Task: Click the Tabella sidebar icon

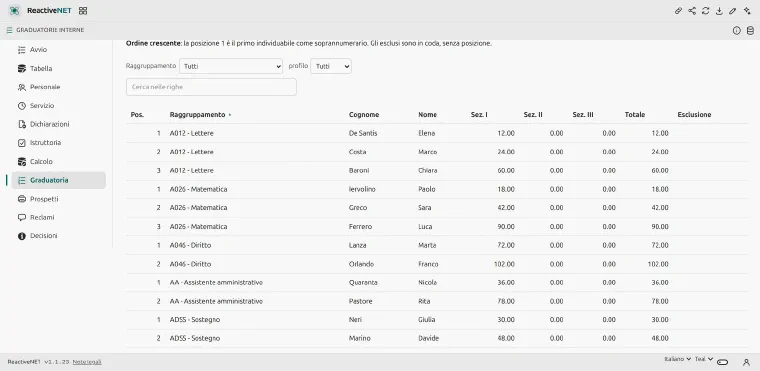Action: pyautogui.click(x=21, y=68)
